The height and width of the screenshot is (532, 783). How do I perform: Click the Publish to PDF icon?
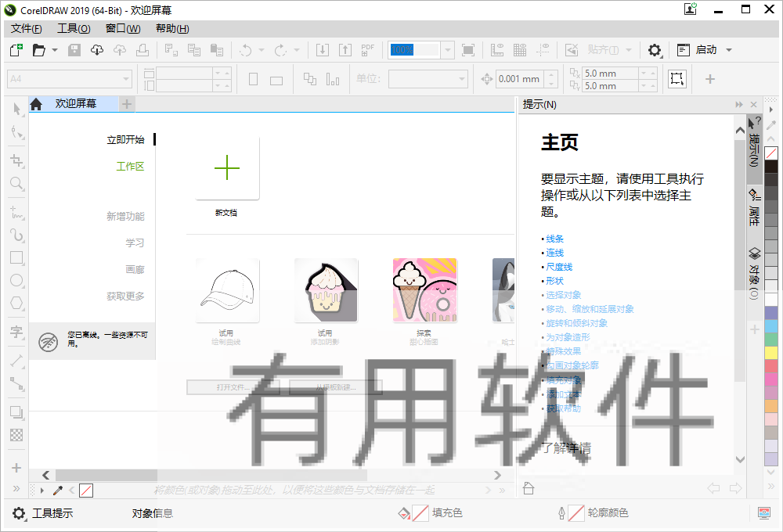(367, 50)
